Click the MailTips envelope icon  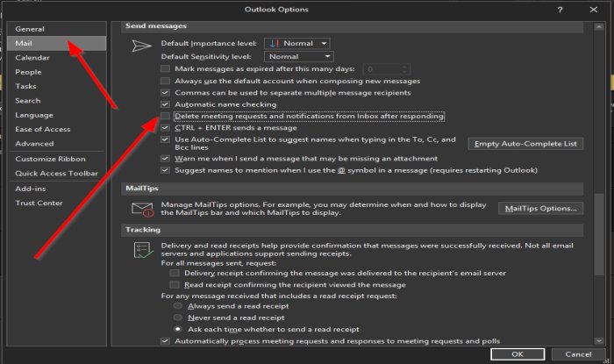142,209
